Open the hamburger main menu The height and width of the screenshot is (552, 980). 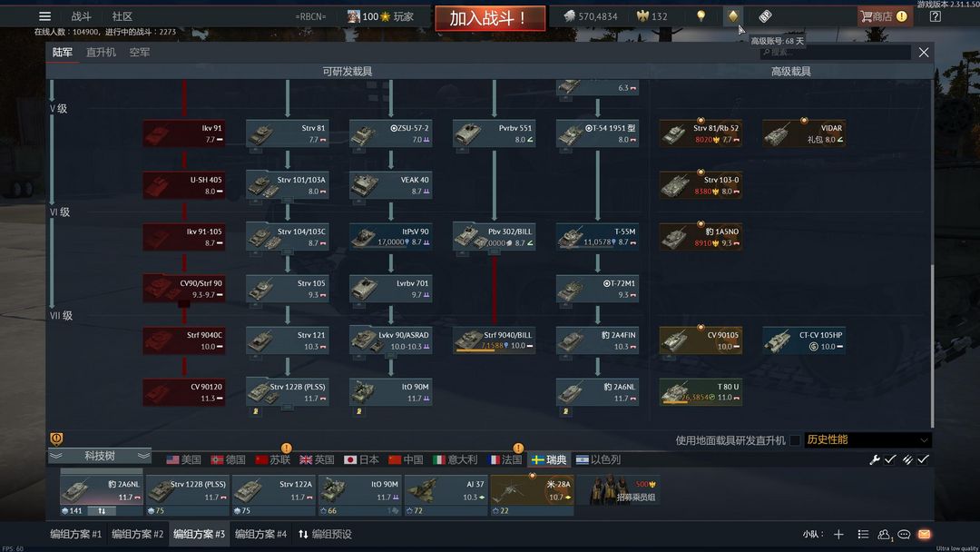[x=44, y=16]
